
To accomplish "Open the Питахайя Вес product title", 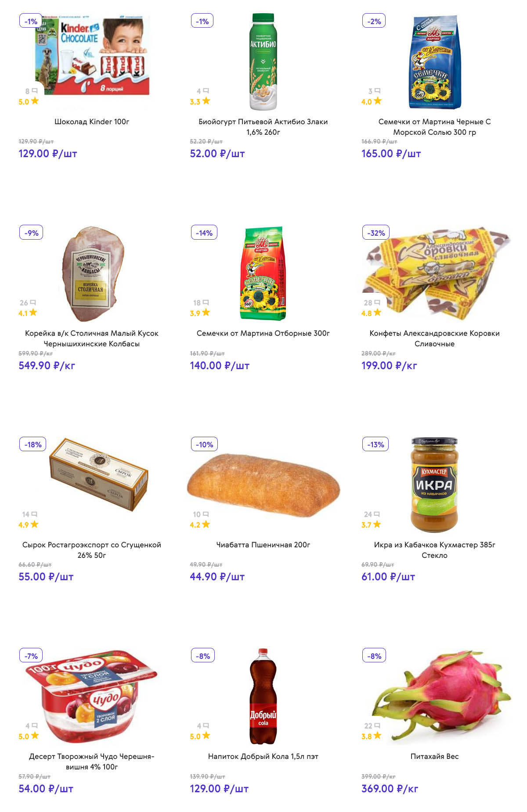I will tap(434, 756).
